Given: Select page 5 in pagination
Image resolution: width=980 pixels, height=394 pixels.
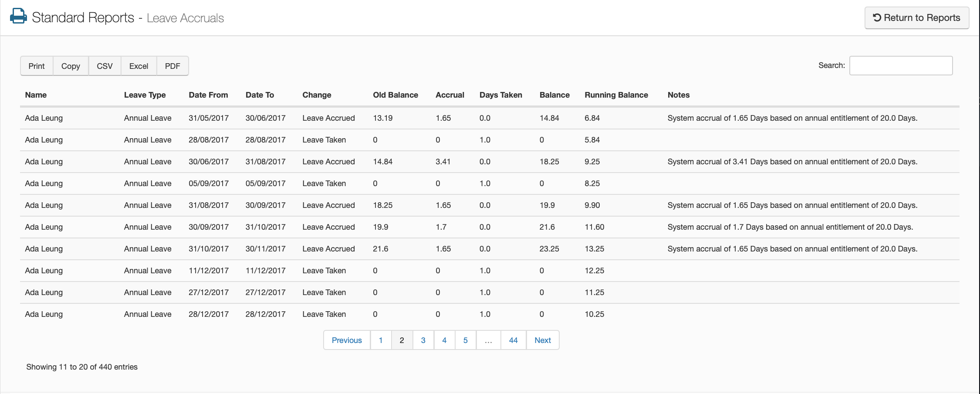Looking at the screenshot, I should pos(465,340).
